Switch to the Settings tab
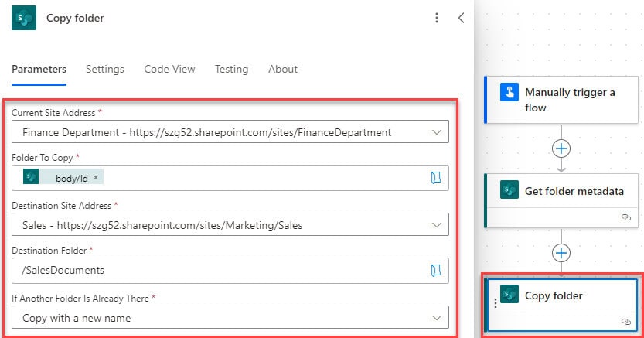This screenshot has width=644, height=338. (104, 69)
